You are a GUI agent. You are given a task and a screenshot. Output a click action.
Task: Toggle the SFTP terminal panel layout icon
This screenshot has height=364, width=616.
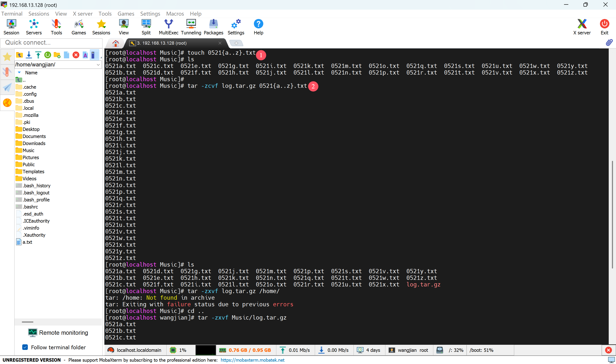tap(94, 55)
